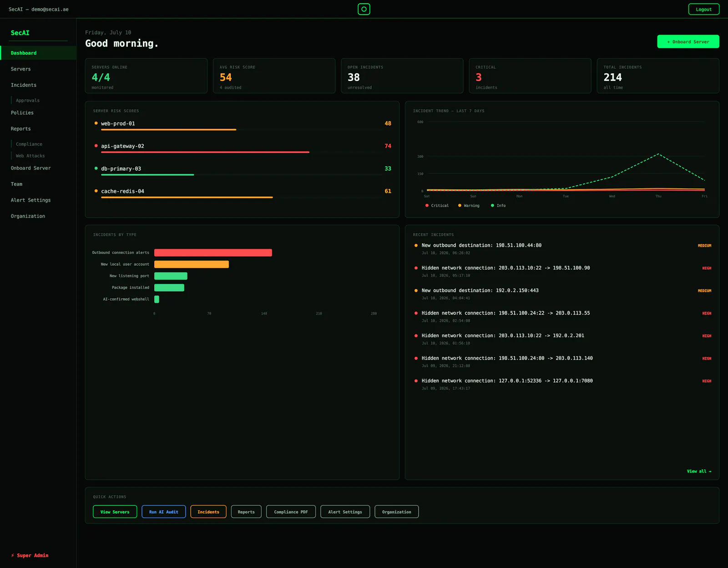
Task: Click the Super Admin lightning label
Action: (x=30, y=555)
